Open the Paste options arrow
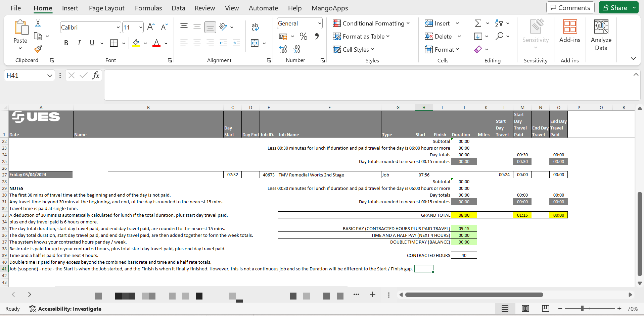The width and height of the screenshot is (644, 316). click(x=20, y=48)
